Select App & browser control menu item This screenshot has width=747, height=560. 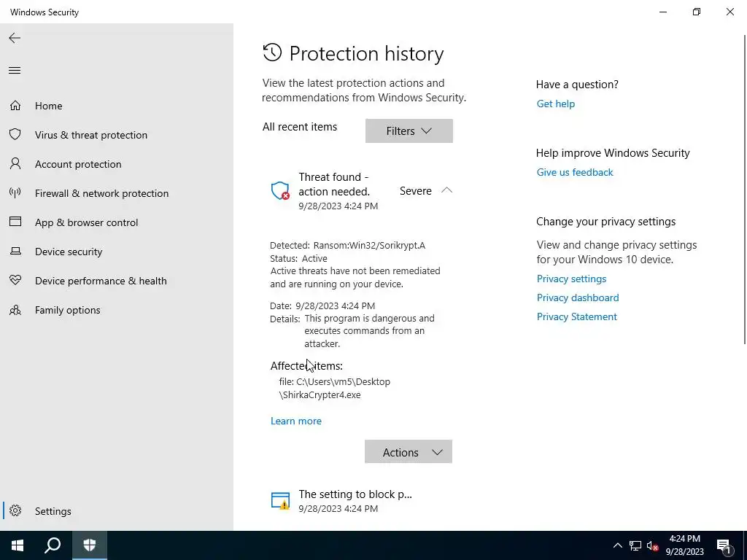point(86,222)
